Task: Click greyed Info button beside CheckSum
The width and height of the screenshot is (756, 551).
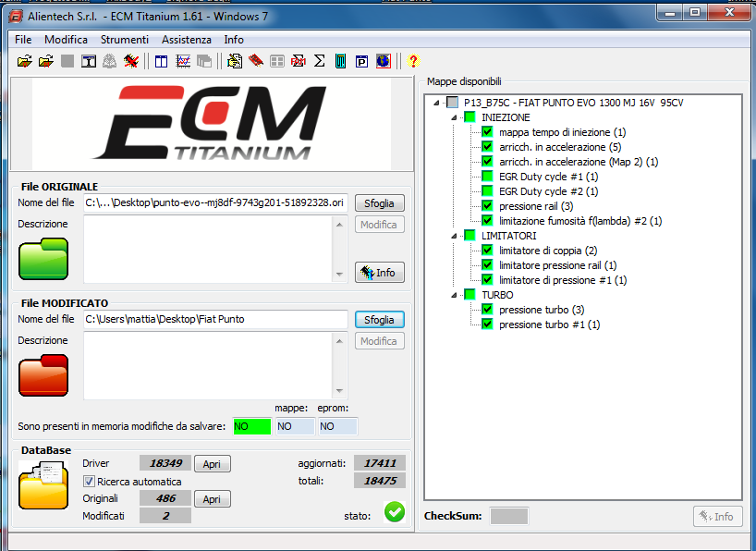Action: 717,516
